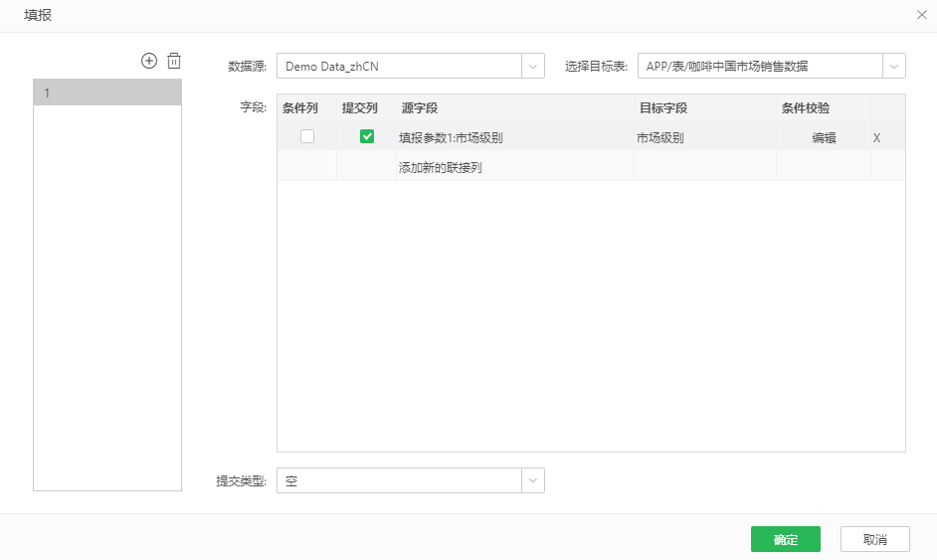The image size is (937, 560).
Task: Cancel with the 取消 button
Action: pyautogui.click(x=875, y=539)
